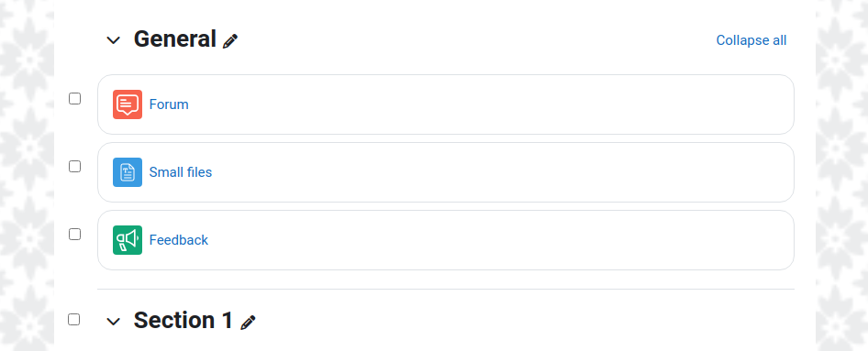868x351 pixels.
Task: Open the Feedback activity link
Action: 179,240
